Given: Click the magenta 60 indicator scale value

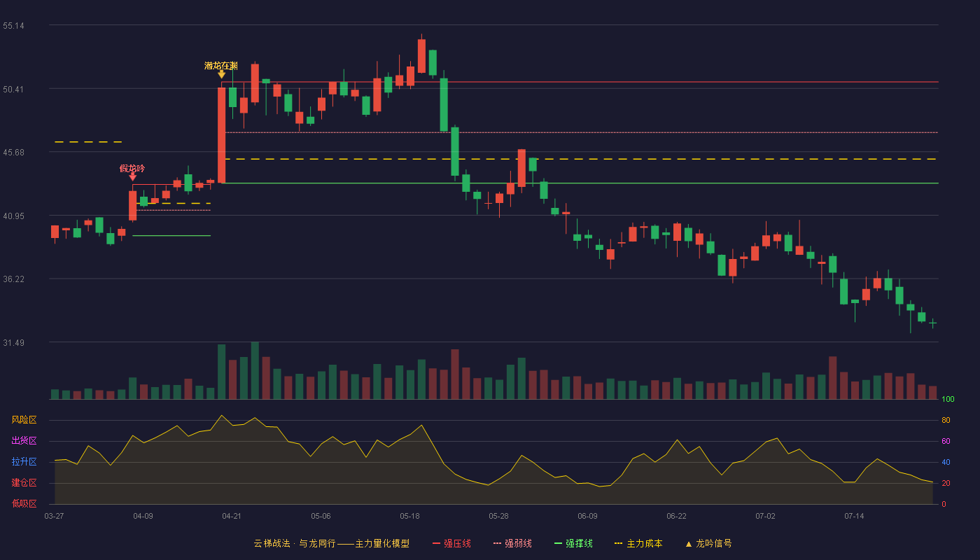Looking at the screenshot, I should click(946, 441).
